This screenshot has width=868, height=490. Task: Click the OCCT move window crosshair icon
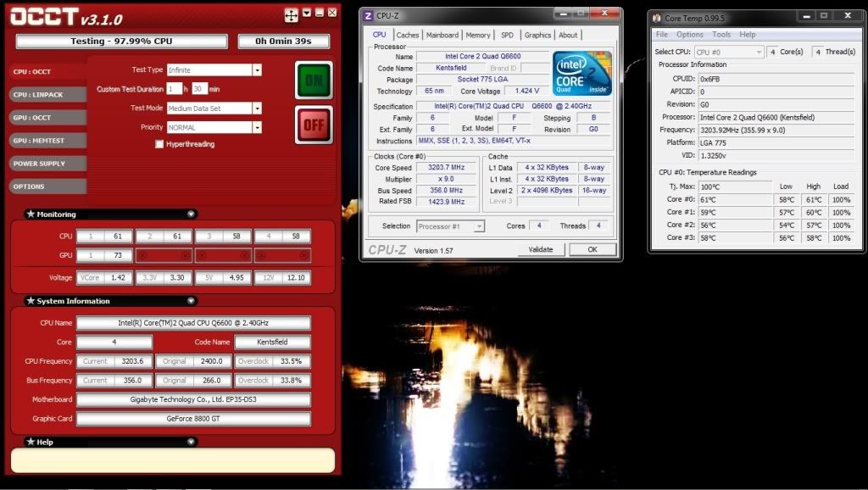292,15
